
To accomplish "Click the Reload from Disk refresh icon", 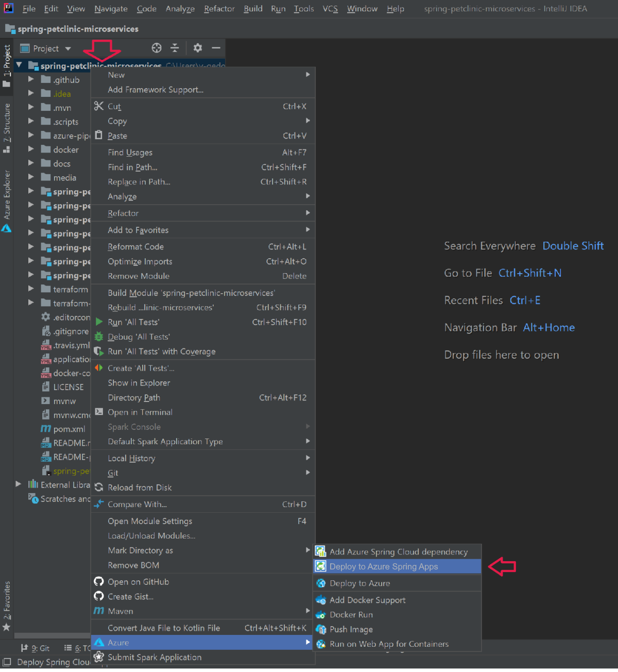I will (99, 488).
